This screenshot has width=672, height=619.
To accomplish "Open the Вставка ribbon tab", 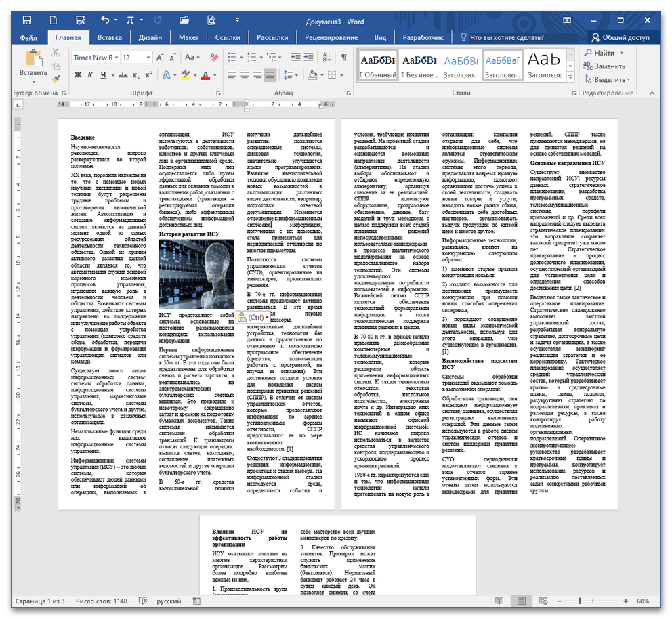I will click(x=109, y=37).
